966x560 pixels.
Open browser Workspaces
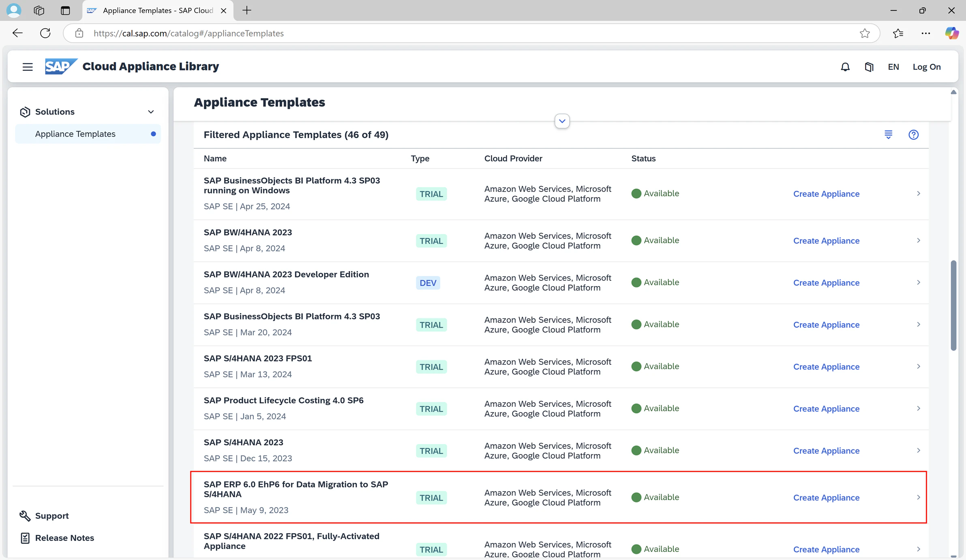tap(39, 11)
